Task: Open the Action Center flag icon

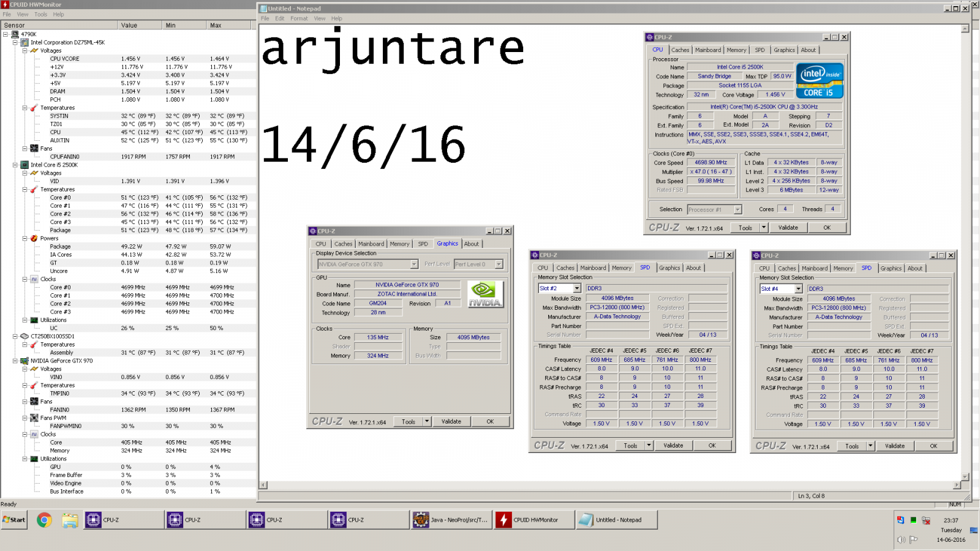Action: tap(913, 539)
